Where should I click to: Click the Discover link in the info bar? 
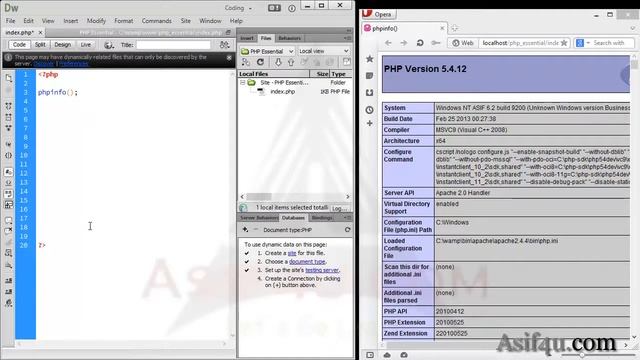coord(44,64)
